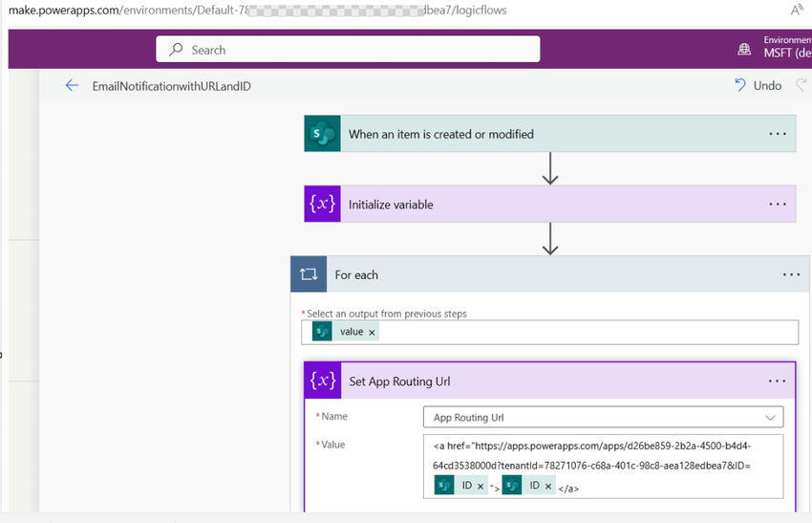Open ellipsis menu on Initialize variable
Screen dimensions: 812x523
778,204
